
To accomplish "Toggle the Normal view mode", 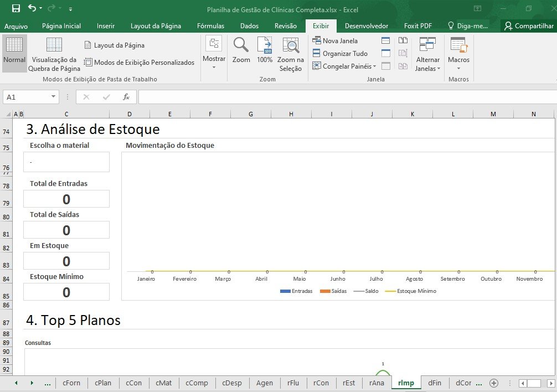I will point(14,53).
